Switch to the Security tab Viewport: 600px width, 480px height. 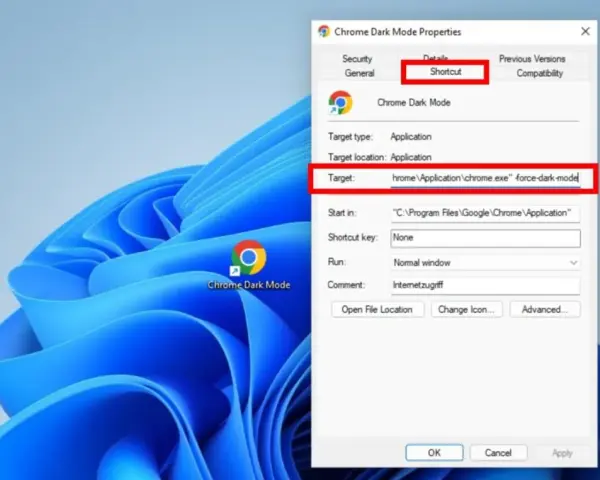357,59
